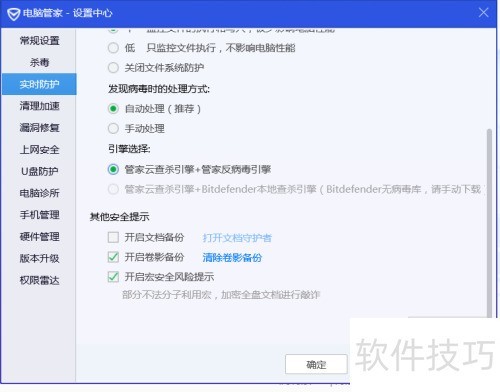
Task: Click the 部分不法分子利用宏 description text
Action: [x=221, y=295]
